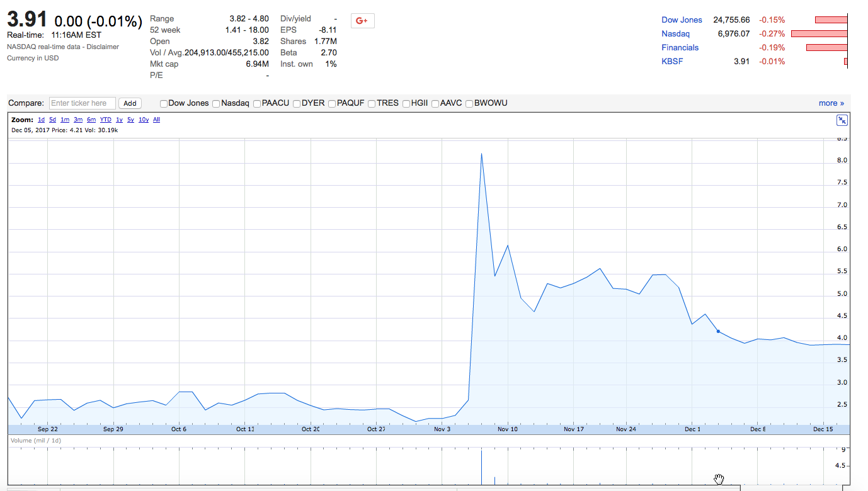This screenshot has width=868, height=491.
Task: Click the 'Oct 6' date axis label
Action: click(179, 429)
